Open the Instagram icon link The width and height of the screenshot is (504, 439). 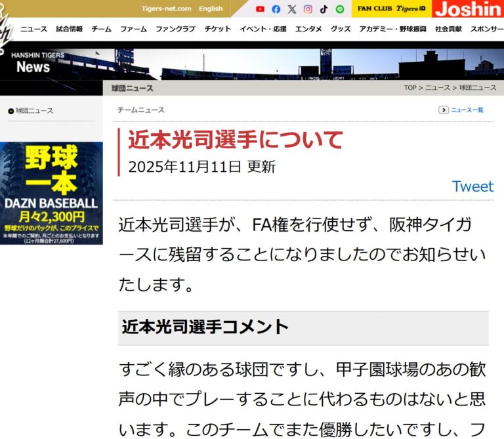[308, 9]
